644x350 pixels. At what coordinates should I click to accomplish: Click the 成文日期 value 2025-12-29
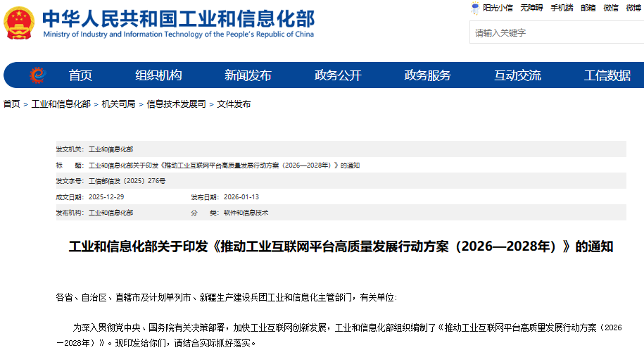pyautogui.click(x=106, y=196)
